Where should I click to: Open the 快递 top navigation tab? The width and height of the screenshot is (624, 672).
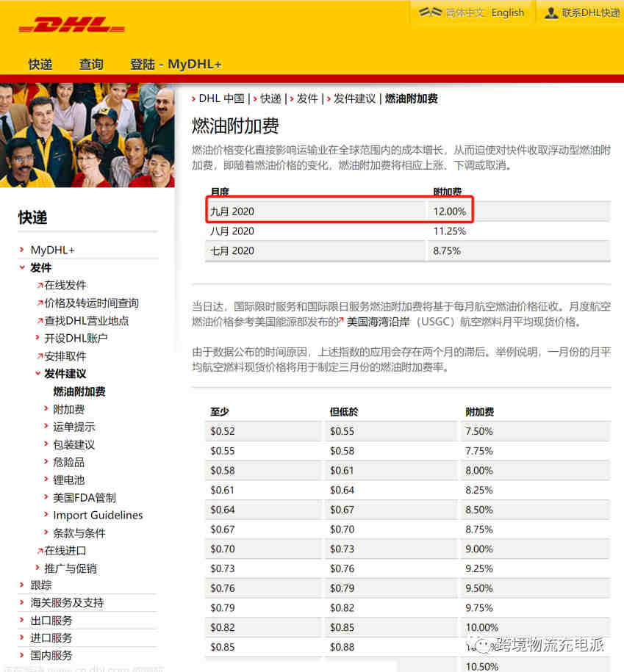(x=40, y=65)
